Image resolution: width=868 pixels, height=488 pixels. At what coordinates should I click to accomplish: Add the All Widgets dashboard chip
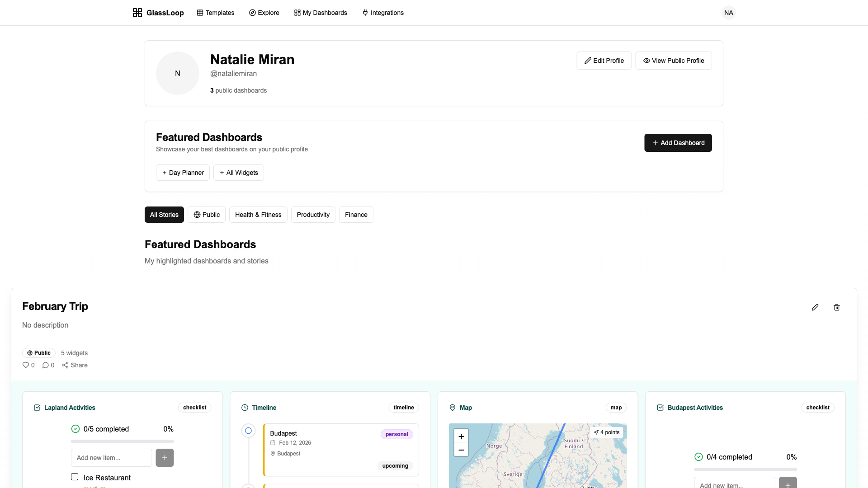(239, 173)
